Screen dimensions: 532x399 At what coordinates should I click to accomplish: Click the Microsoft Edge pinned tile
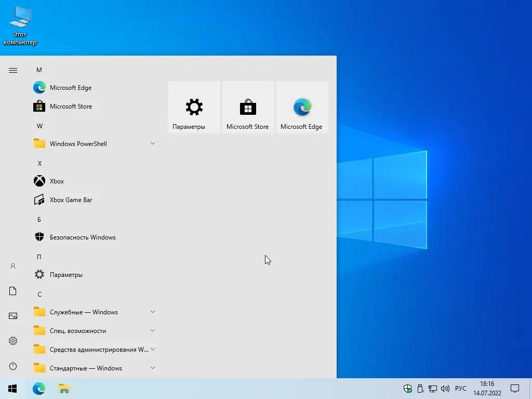pyautogui.click(x=302, y=107)
